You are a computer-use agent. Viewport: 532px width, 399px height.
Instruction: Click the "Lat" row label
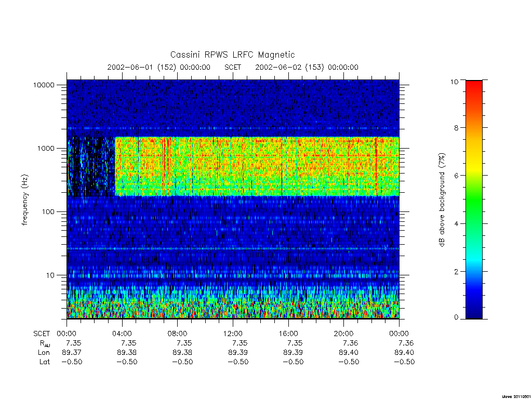pos(45,362)
